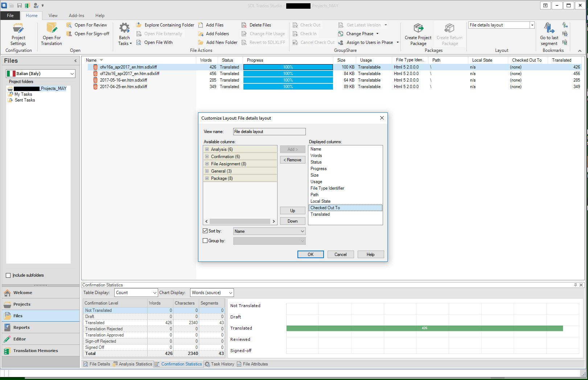Click Open File With

point(155,42)
